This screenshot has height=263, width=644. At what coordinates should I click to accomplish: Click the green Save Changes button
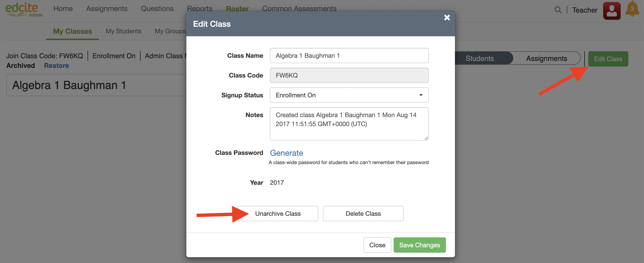pos(419,245)
